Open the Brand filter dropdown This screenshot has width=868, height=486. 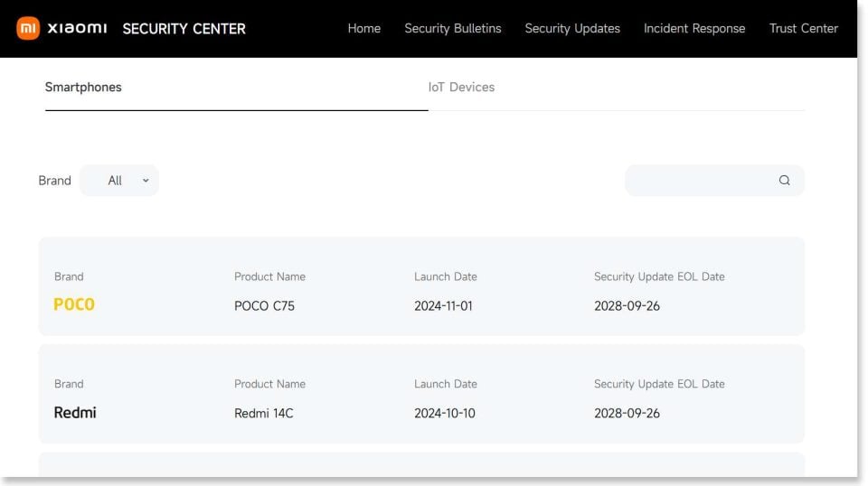[x=118, y=181]
